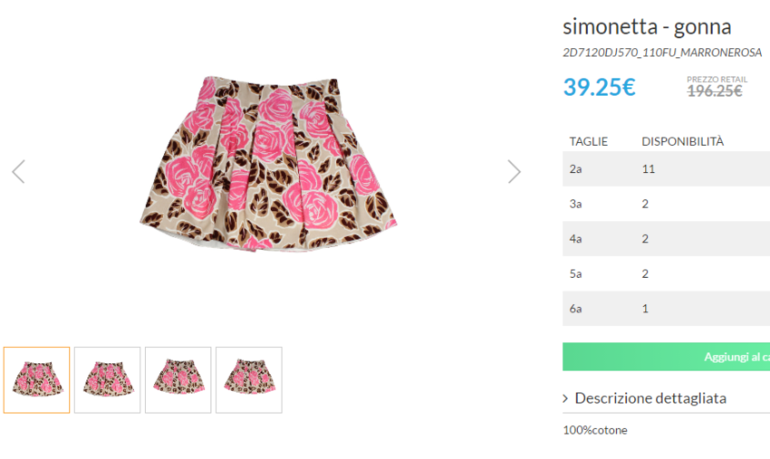Screen dimensions: 770x459
Task: Select the first skirt thumbnail
Action: [37, 380]
